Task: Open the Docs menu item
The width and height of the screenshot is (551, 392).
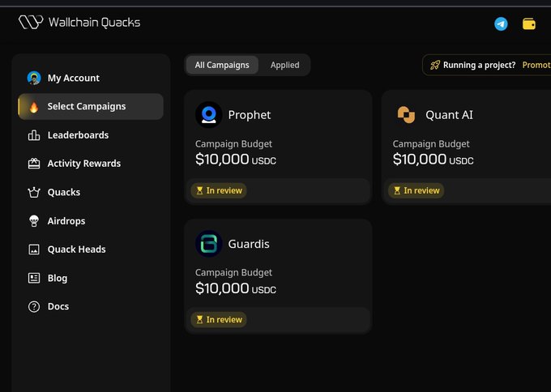Action: click(x=91, y=307)
